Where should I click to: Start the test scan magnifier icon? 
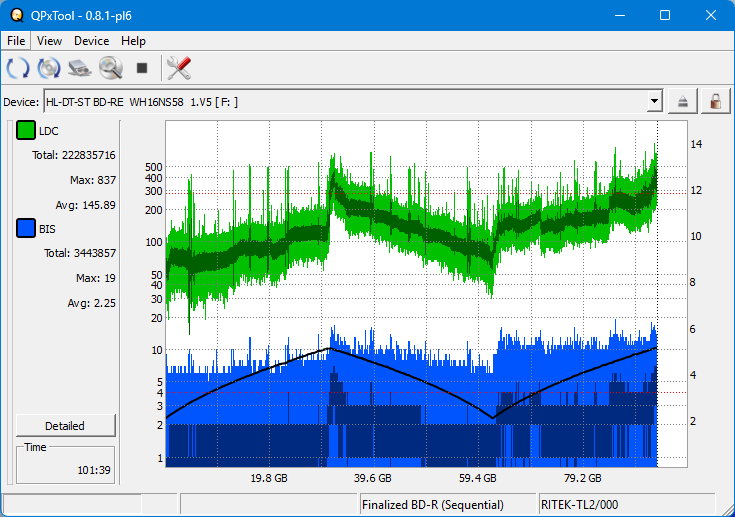tap(111, 68)
